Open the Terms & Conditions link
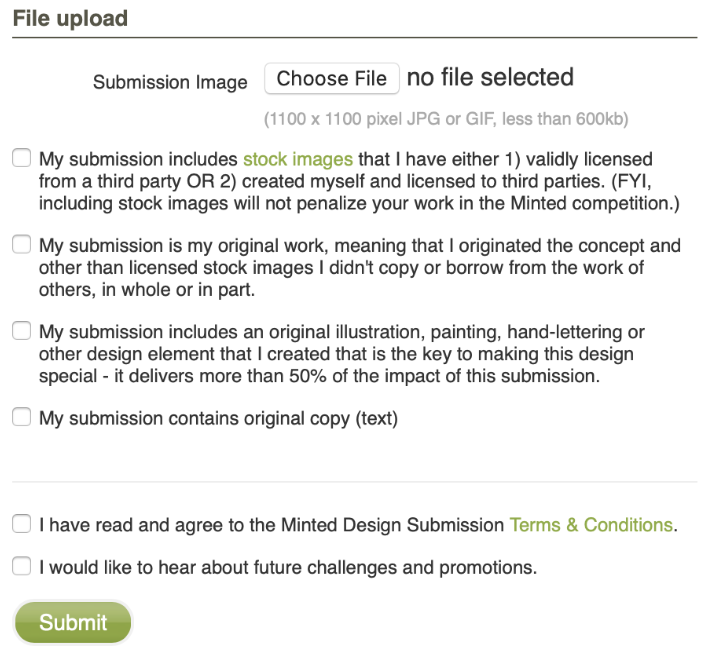The image size is (704, 662). (592, 525)
